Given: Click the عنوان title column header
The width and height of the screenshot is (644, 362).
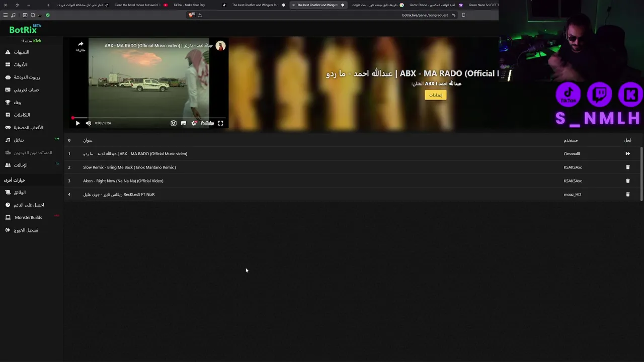Looking at the screenshot, I should [x=88, y=140].
